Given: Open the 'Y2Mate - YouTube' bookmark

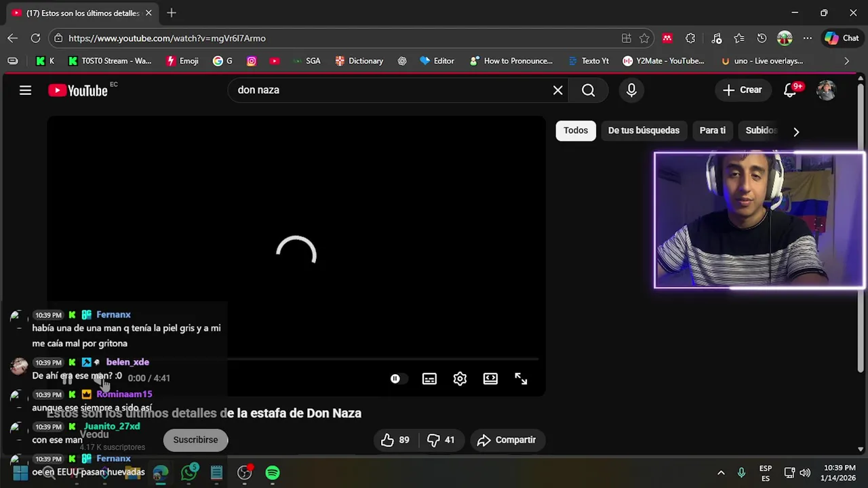Looking at the screenshot, I should [664, 61].
